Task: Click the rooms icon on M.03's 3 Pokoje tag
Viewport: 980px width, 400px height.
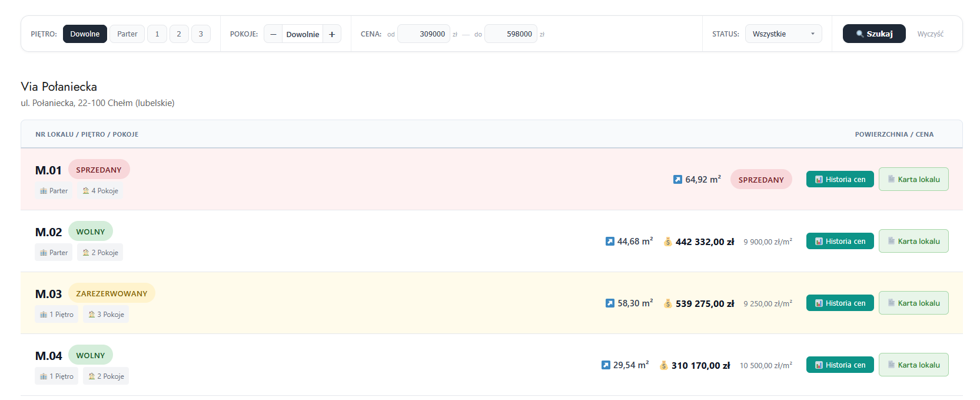Action: point(92,315)
